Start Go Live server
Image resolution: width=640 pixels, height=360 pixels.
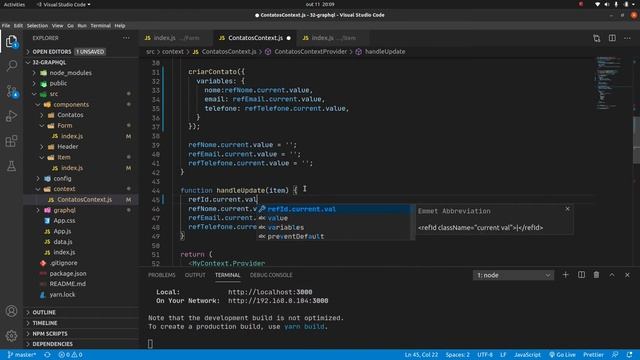(562, 355)
